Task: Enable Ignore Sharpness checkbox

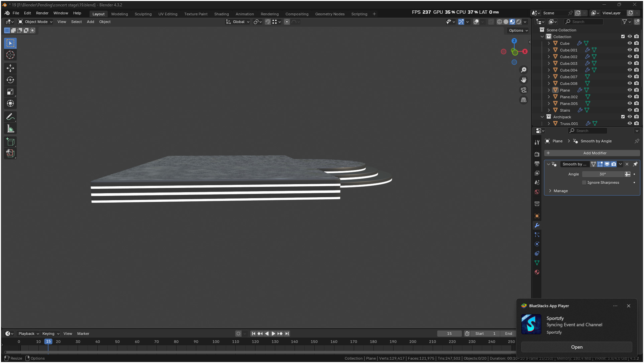Action: point(584,183)
